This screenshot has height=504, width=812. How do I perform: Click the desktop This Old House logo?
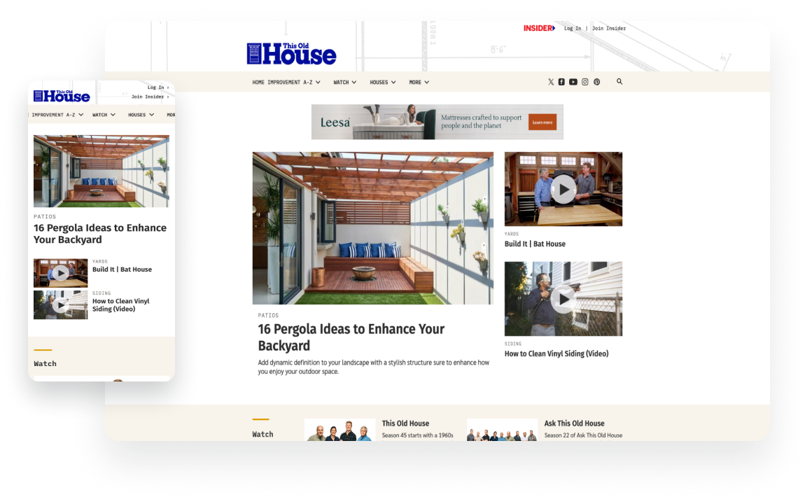point(292,54)
